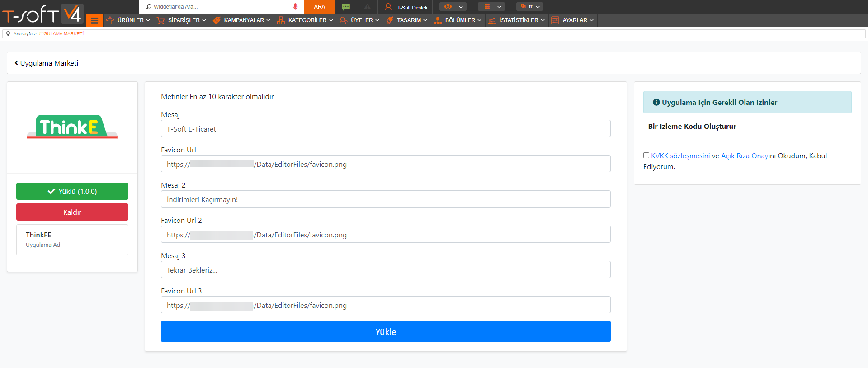This screenshot has height=368, width=868.
Task: Click the Mesaj 2 input field
Action: tap(386, 199)
